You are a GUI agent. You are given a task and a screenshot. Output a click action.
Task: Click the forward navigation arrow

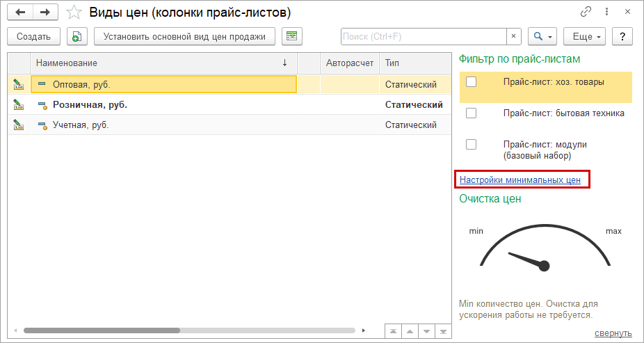45,13
